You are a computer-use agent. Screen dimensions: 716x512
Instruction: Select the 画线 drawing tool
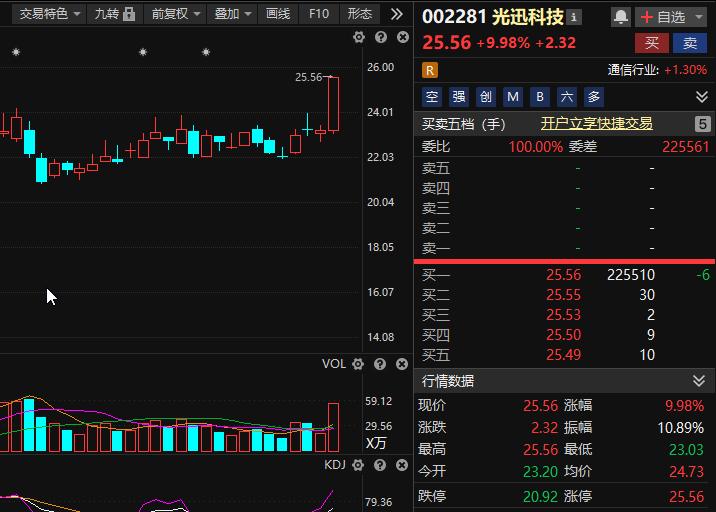pyautogui.click(x=278, y=14)
